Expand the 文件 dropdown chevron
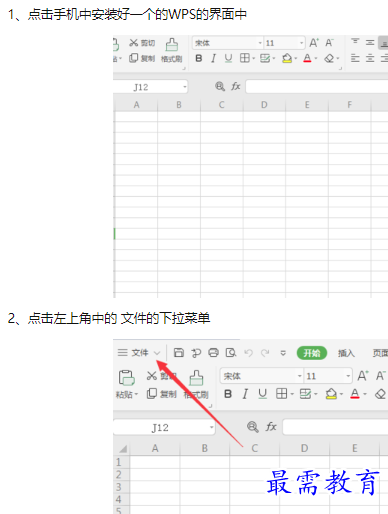 [x=157, y=353]
